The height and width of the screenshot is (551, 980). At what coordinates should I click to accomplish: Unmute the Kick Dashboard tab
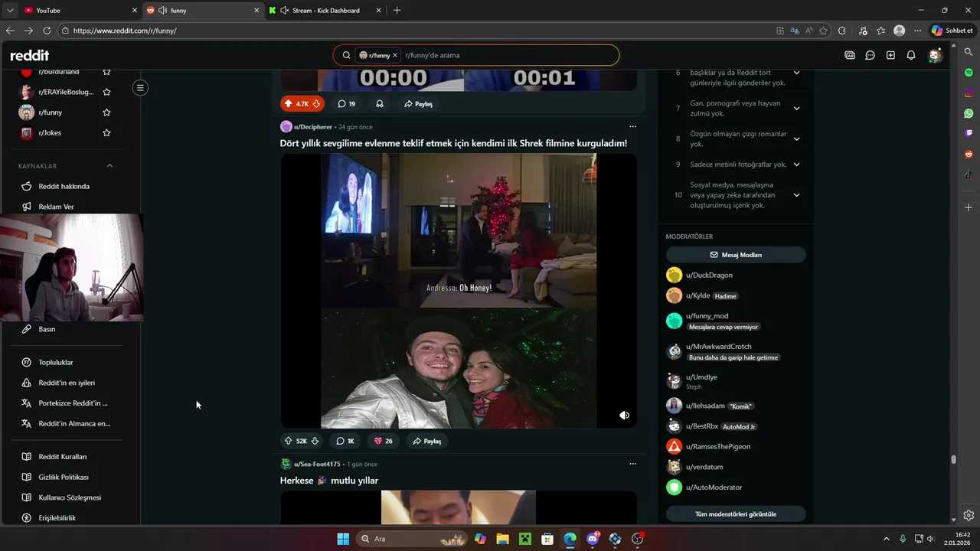coord(285,11)
